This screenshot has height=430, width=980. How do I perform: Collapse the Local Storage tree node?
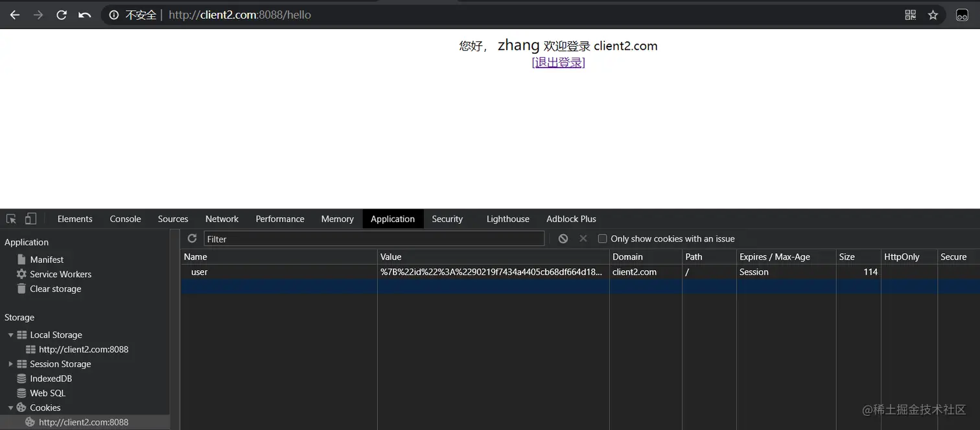(x=10, y=335)
